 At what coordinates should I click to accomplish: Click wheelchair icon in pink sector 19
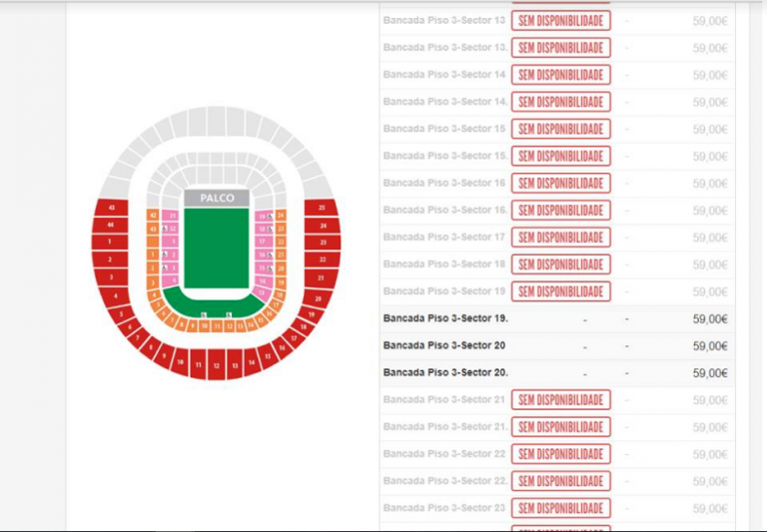tap(270, 217)
